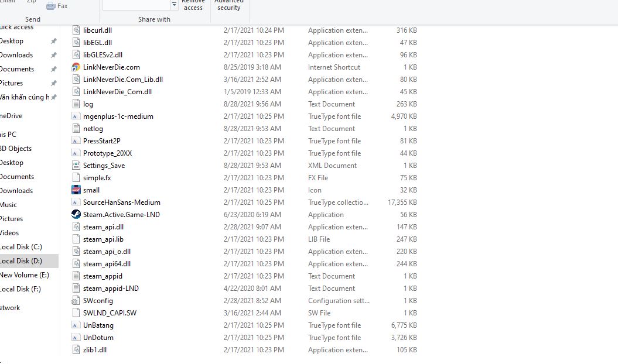Open Local Disk (C:) from sidebar
Screen dimensions: 618x364
21,247
